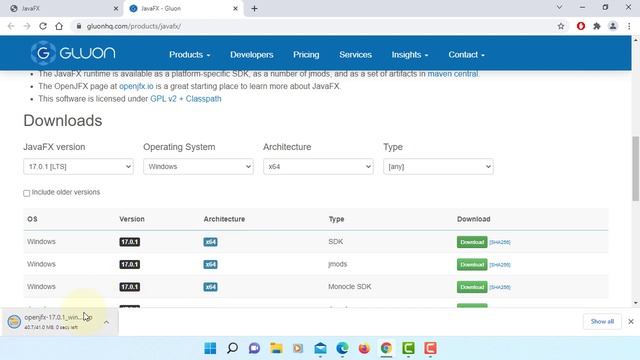Screen dimensions: 640x360
Task: Click the page vertical scrollbar thumb
Action: click(636, 169)
